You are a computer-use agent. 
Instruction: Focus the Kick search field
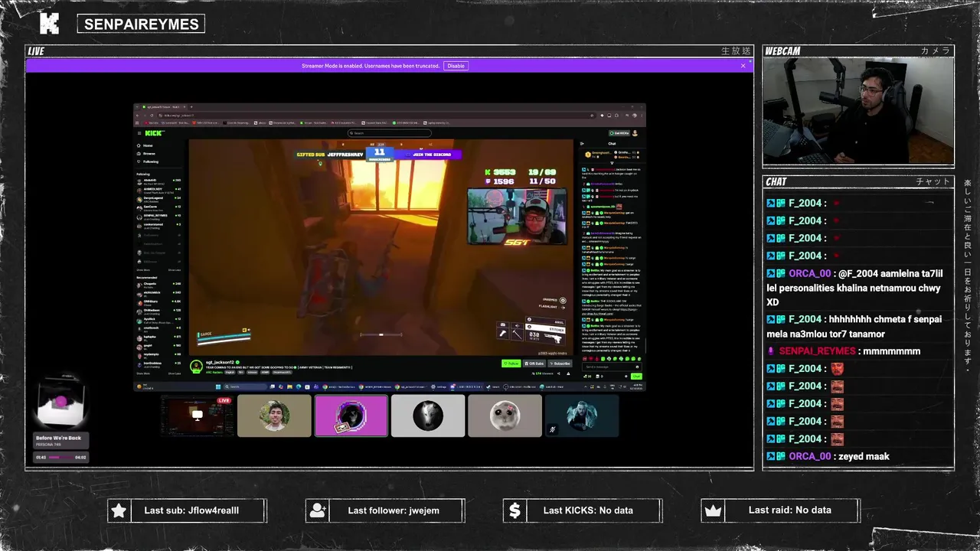[x=390, y=133]
